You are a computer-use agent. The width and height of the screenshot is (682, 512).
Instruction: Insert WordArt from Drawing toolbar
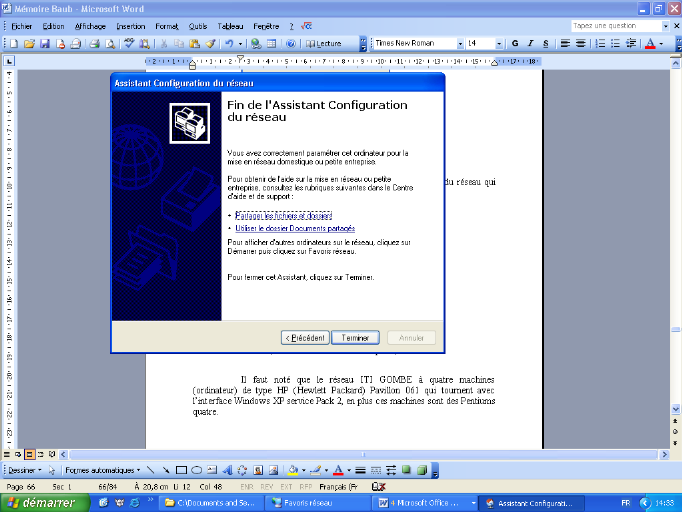(x=227, y=470)
